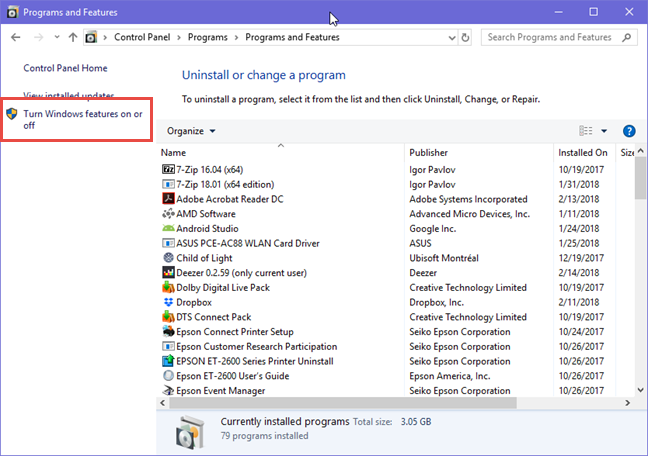This screenshot has height=456, width=648.
Task: Expand the chevron after Control Panel breadcrumb
Action: pyautogui.click(x=179, y=38)
